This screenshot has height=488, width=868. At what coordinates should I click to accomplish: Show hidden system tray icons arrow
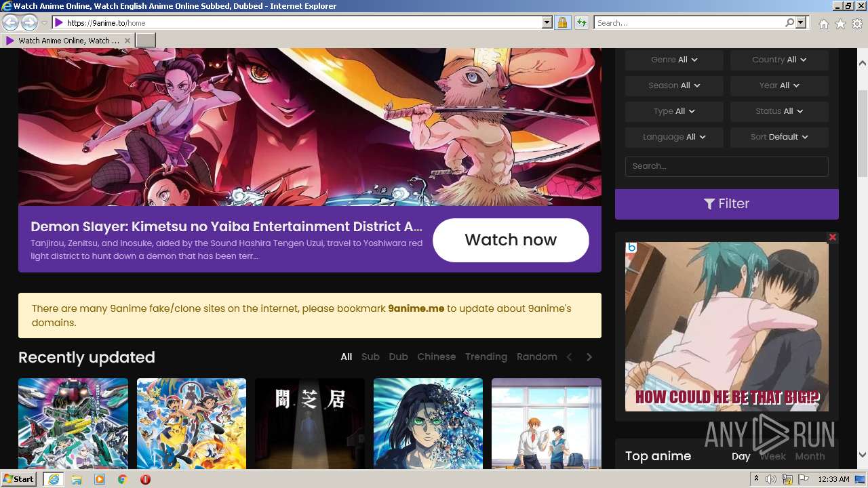pyautogui.click(x=757, y=479)
